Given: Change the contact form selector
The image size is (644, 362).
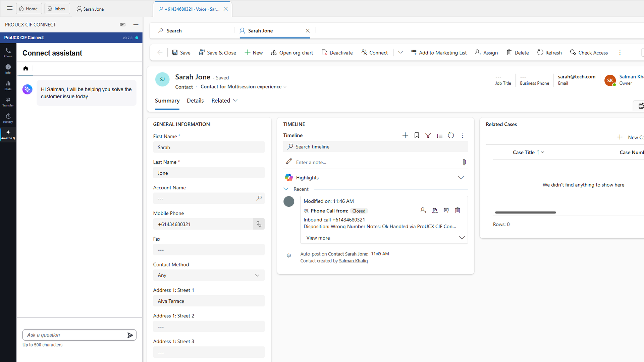Looking at the screenshot, I should pos(244,87).
